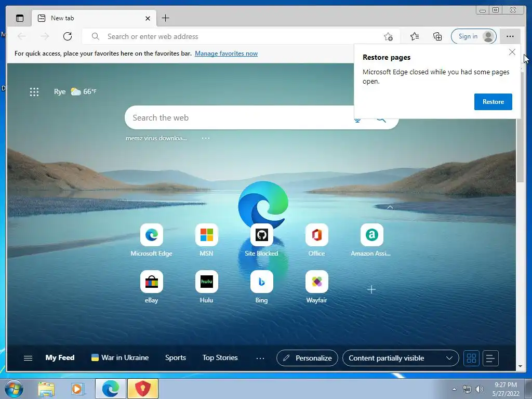Switch feed to list view
Viewport: 532px width, 399px height.
point(490,358)
